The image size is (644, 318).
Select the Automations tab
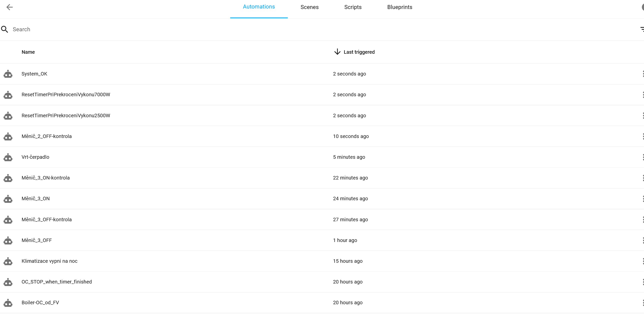click(259, 7)
